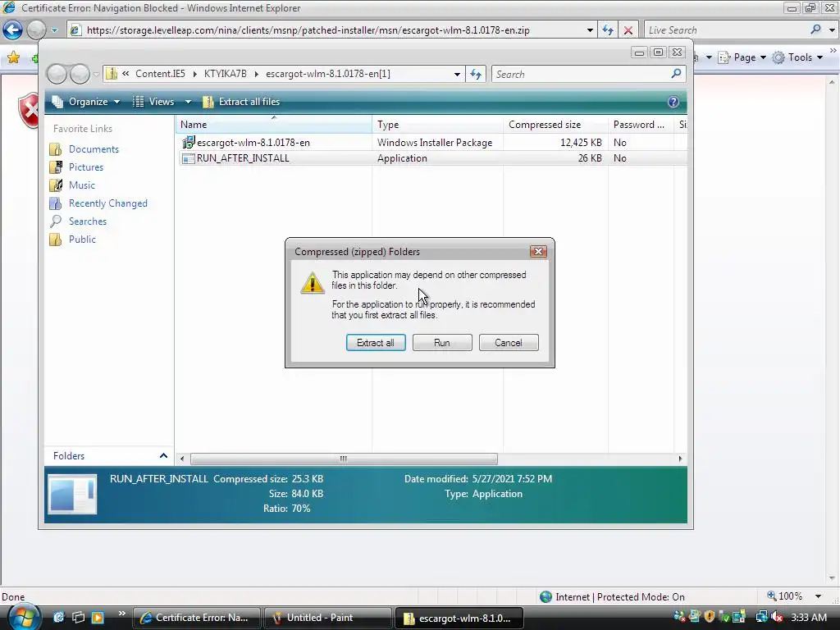Click the volume muted tray icon

(x=777, y=618)
